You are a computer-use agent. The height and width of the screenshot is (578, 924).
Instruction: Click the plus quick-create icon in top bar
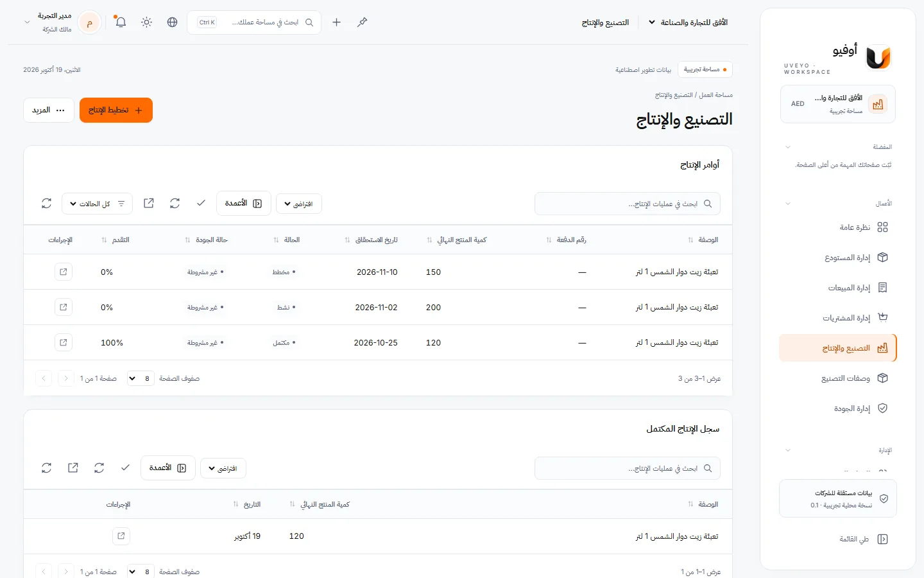[x=336, y=22]
